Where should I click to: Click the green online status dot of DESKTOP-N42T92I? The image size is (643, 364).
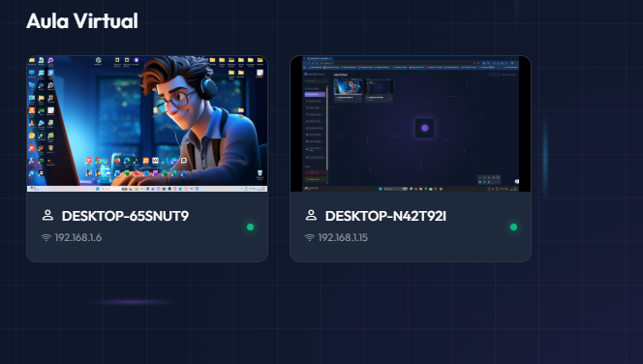click(513, 227)
